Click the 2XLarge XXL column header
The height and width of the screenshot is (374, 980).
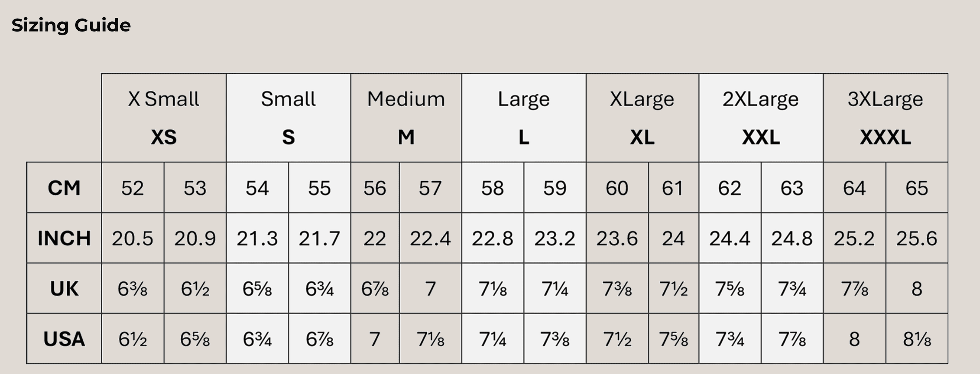pos(761,117)
